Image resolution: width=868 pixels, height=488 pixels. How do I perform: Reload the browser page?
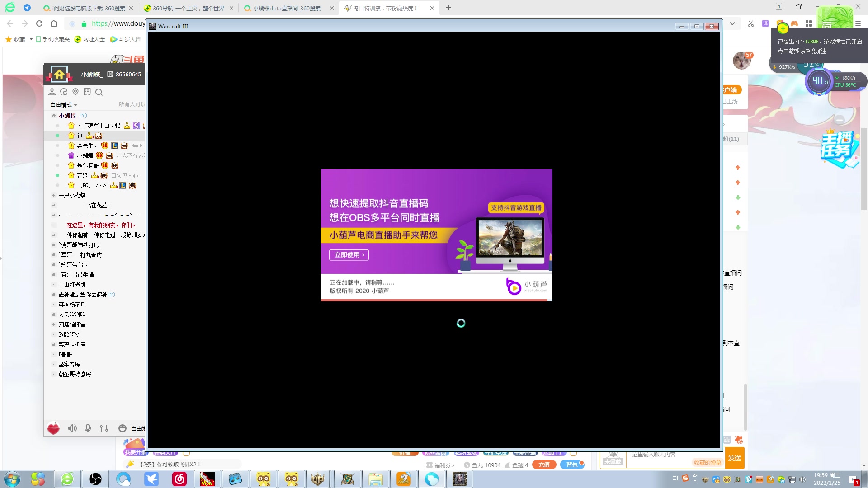tap(39, 23)
